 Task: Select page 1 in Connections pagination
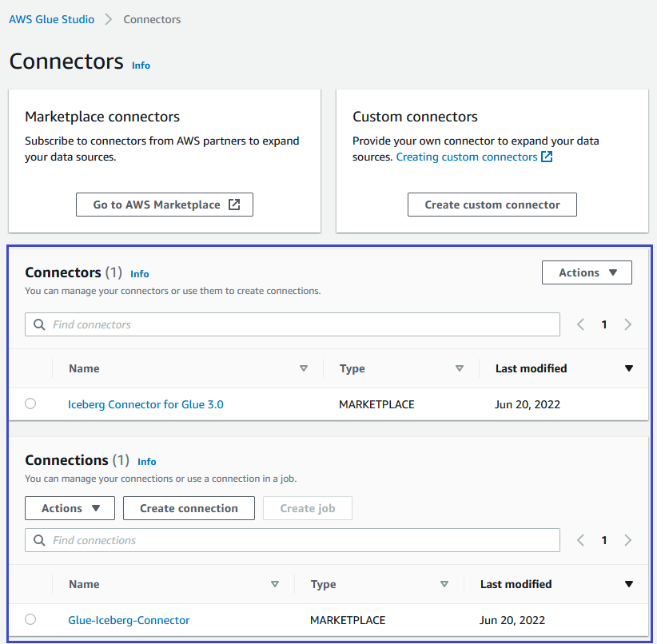pos(603,540)
